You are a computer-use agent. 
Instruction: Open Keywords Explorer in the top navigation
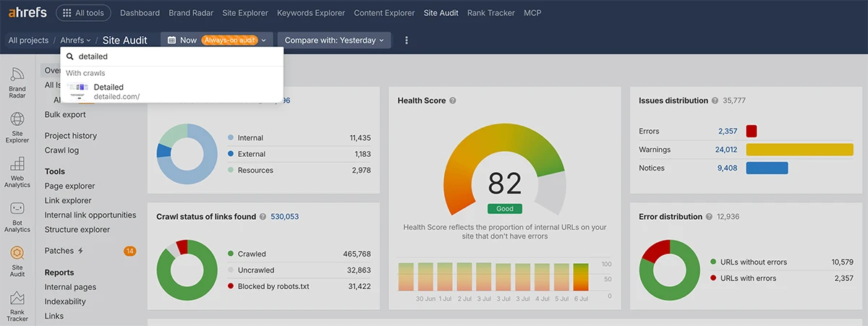[x=311, y=13]
